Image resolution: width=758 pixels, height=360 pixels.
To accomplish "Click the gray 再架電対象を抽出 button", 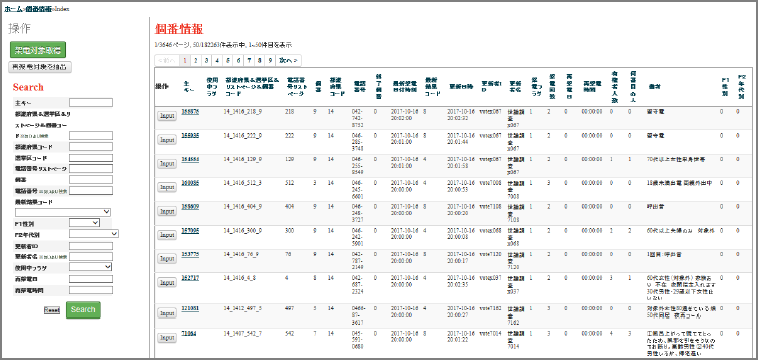I will [x=40, y=67].
